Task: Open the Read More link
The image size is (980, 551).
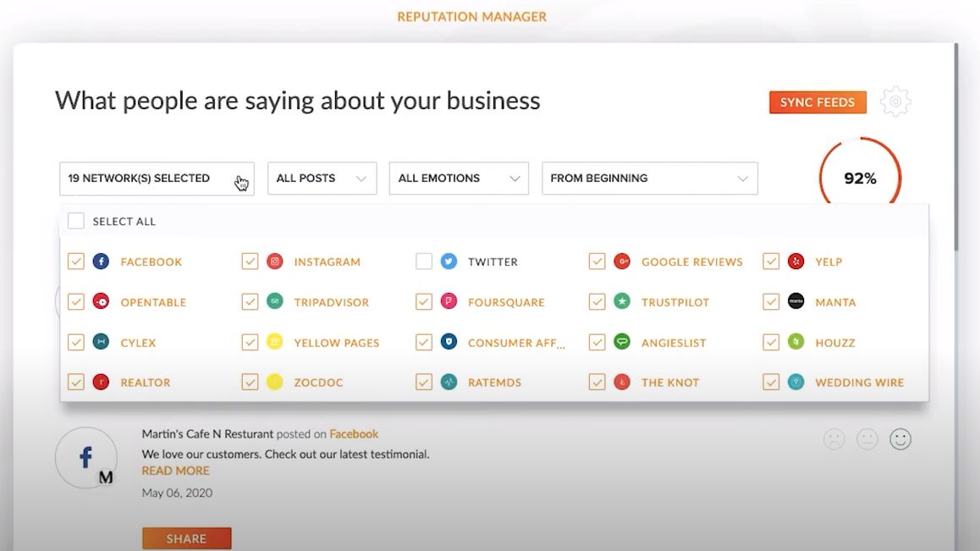Action: [176, 471]
